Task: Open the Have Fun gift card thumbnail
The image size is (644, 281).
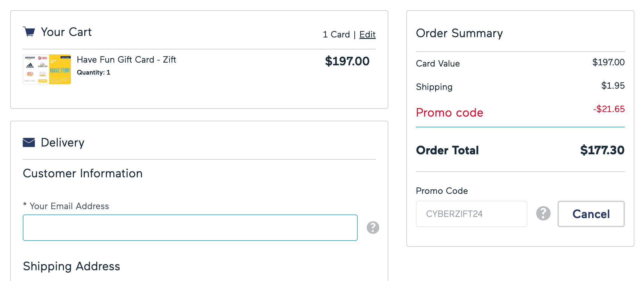Action: click(47, 69)
